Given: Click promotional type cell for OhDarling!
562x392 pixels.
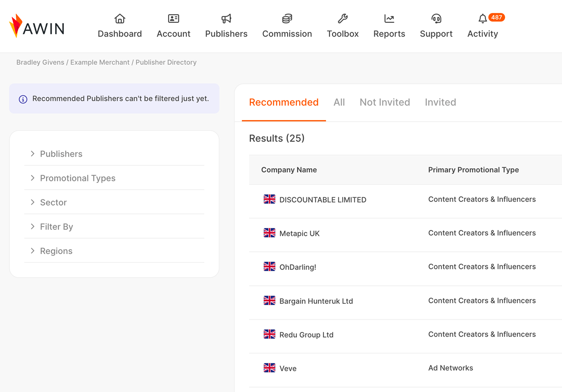Looking at the screenshot, I should point(482,267).
